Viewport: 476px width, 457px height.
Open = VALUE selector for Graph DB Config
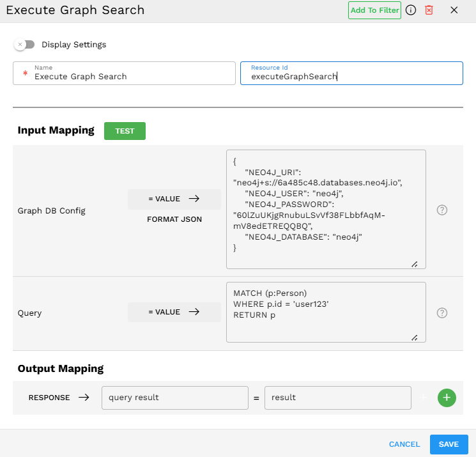[x=174, y=199]
